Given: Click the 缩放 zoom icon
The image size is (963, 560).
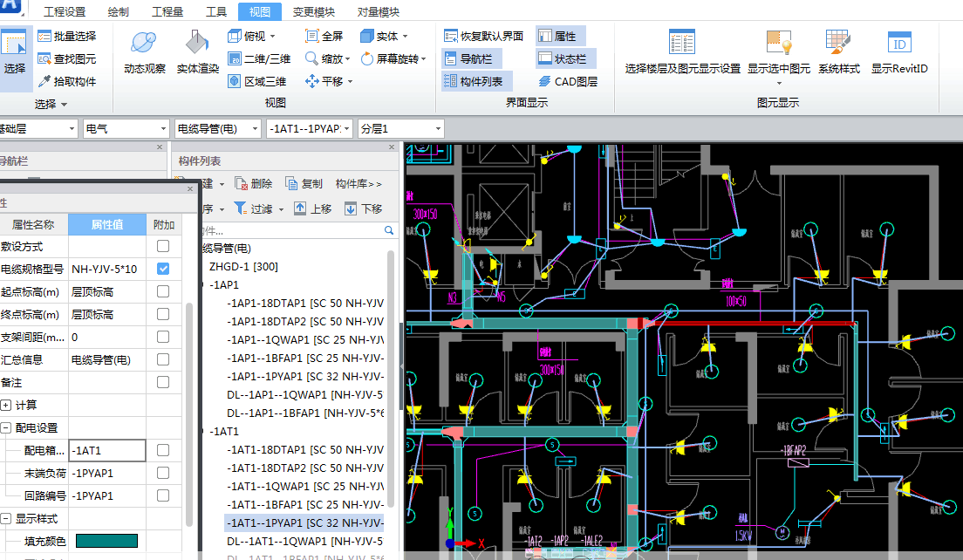Looking at the screenshot, I should click(312, 59).
